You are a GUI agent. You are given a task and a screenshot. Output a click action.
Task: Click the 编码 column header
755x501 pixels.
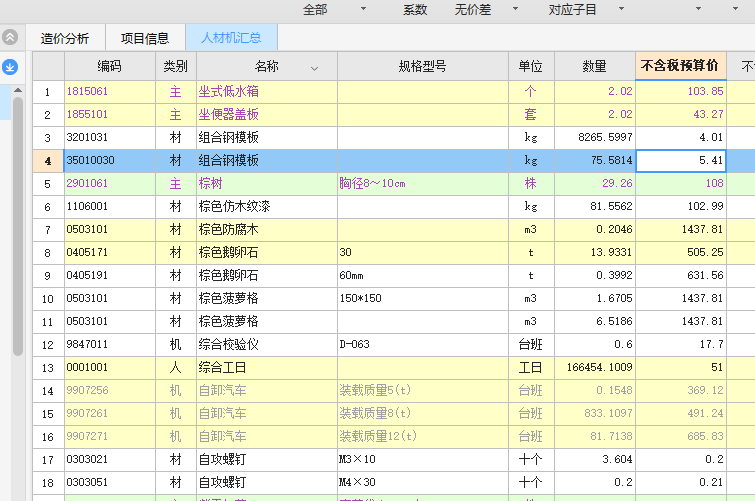pyautogui.click(x=110, y=66)
